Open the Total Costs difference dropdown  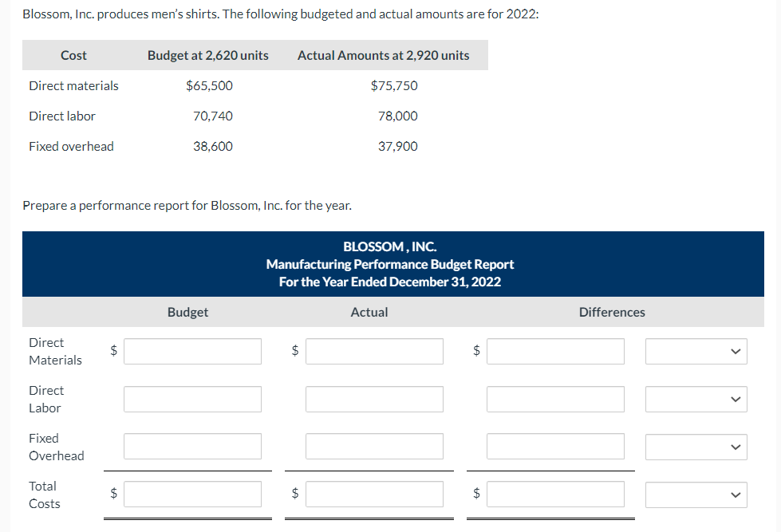click(x=695, y=495)
